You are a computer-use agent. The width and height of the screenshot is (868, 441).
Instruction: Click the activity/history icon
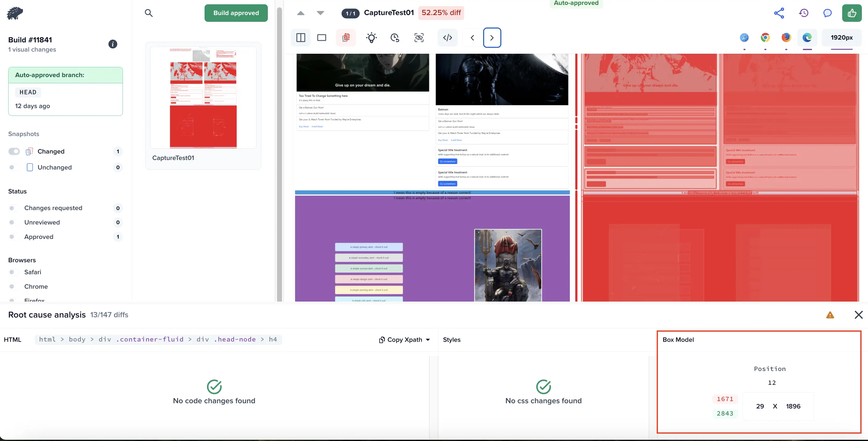804,13
